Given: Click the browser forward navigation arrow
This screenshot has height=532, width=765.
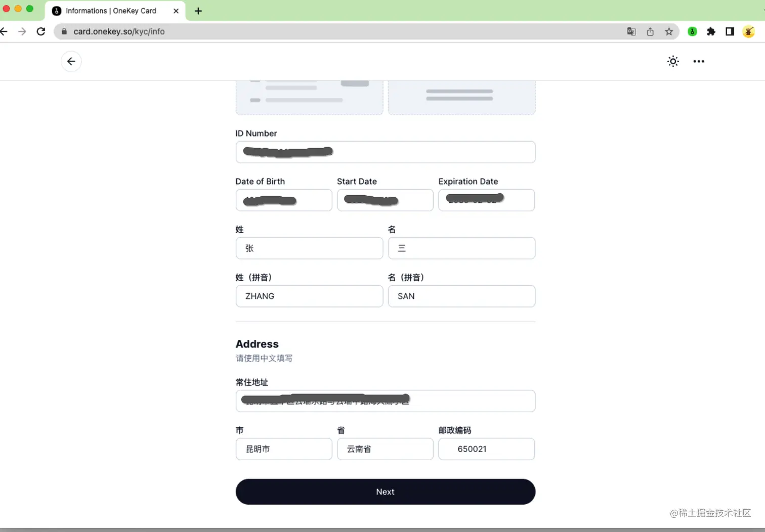Looking at the screenshot, I should (22, 31).
